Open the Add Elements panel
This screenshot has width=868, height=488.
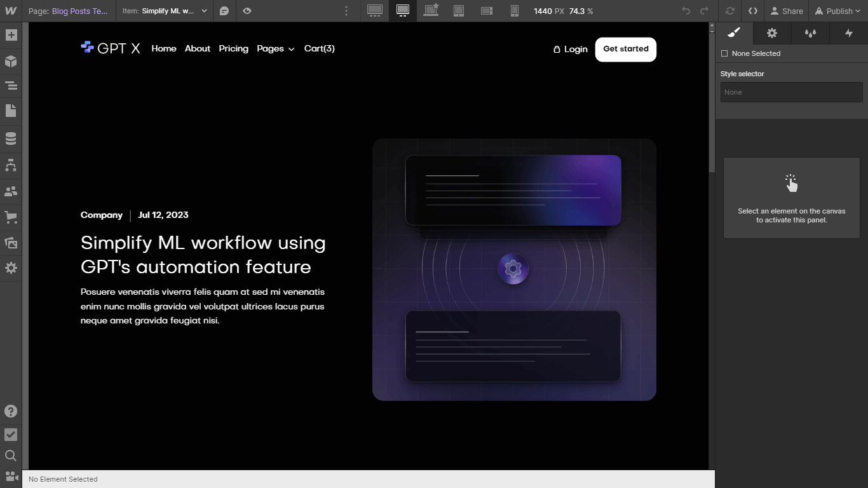pos(11,35)
